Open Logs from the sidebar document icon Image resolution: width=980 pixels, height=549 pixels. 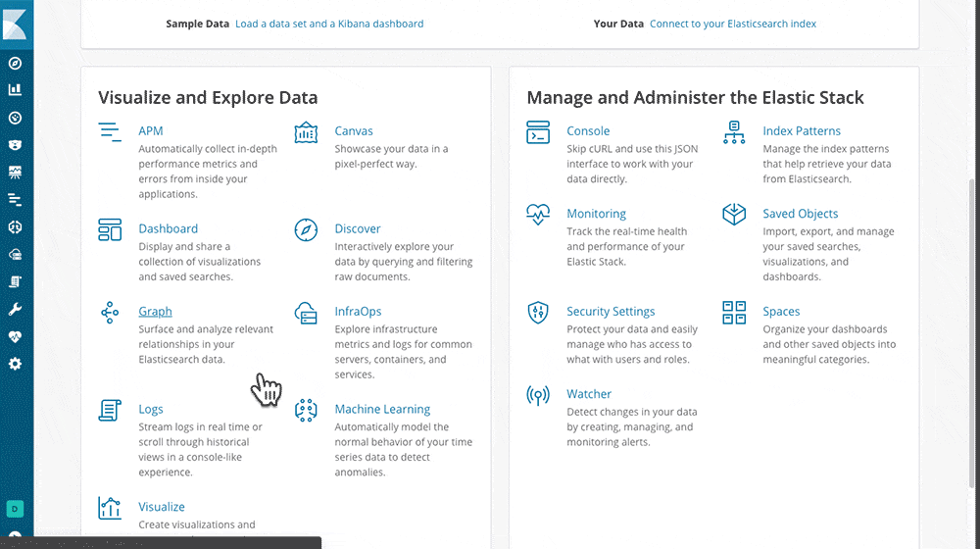[15, 282]
